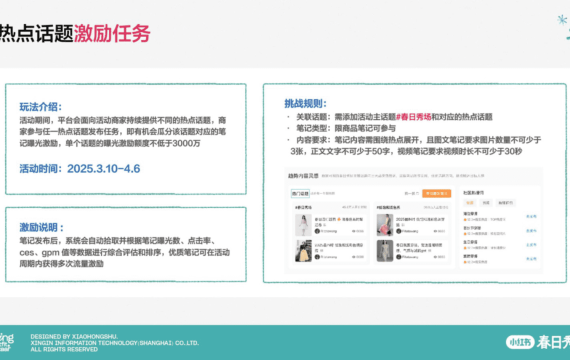The height and width of the screenshot is (360, 570).
Task: Click the #春日秀场 topic header in the left card
Action: point(303,207)
